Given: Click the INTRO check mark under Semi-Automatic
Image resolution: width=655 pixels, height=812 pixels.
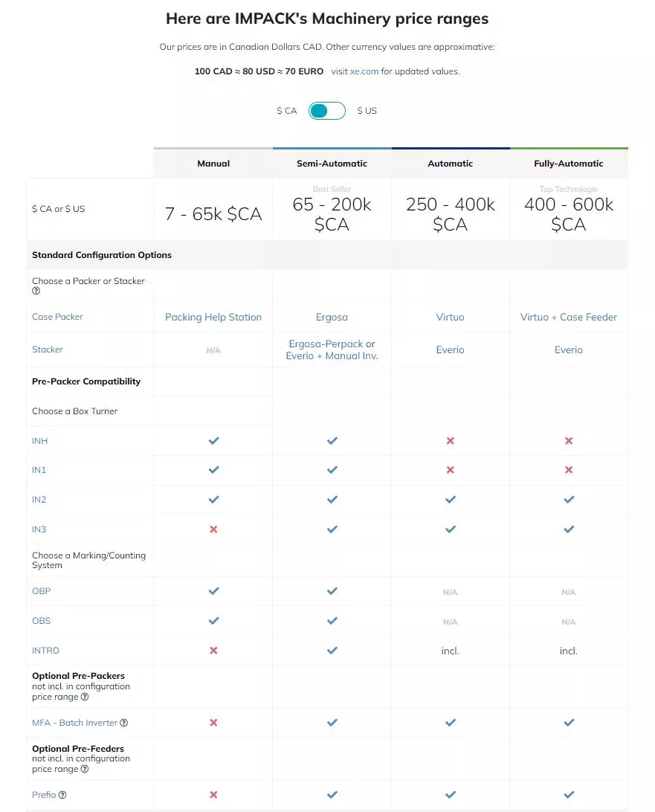Looking at the screenshot, I should point(332,651).
